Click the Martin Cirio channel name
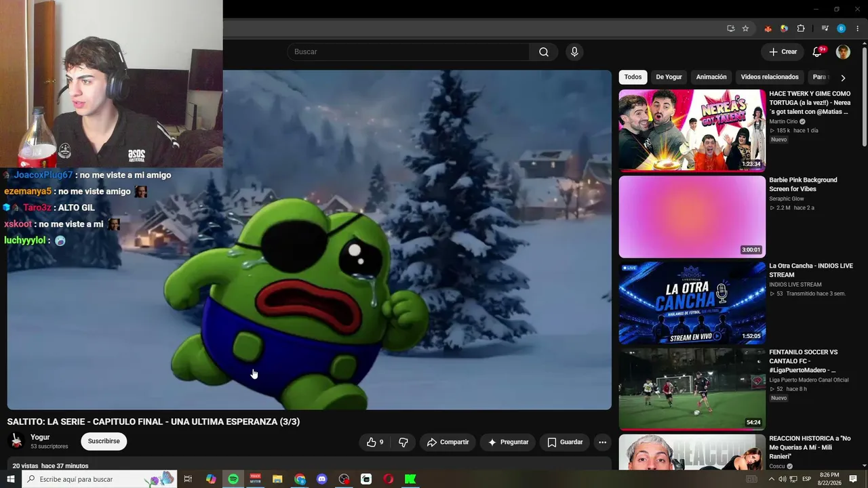868x488 pixels. tap(783, 121)
